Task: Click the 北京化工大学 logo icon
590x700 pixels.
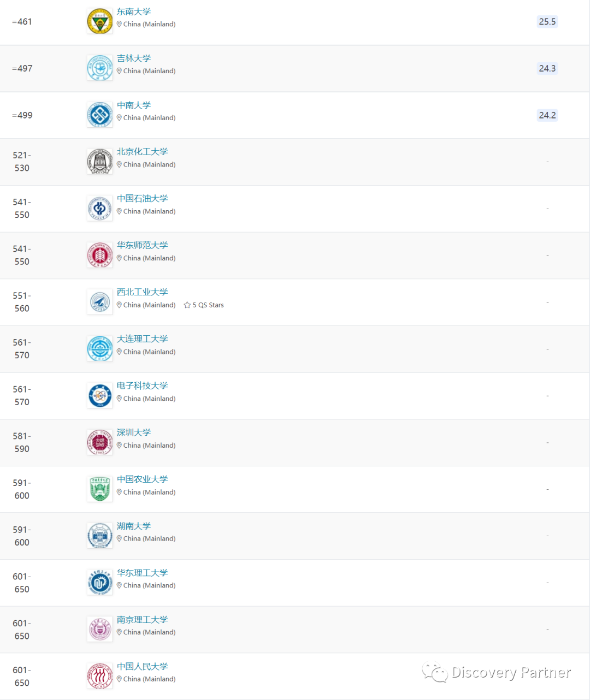Action: pyautogui.click(x=100, y=162)
